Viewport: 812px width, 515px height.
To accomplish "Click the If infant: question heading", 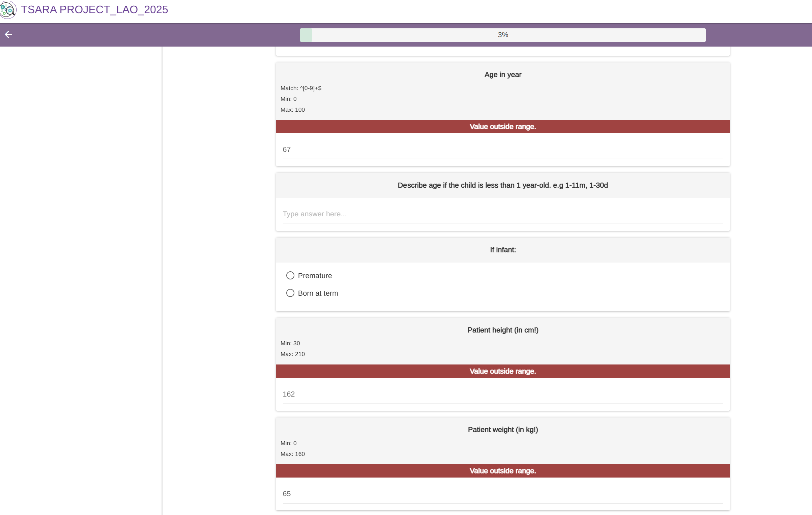I will click(502, 250).
